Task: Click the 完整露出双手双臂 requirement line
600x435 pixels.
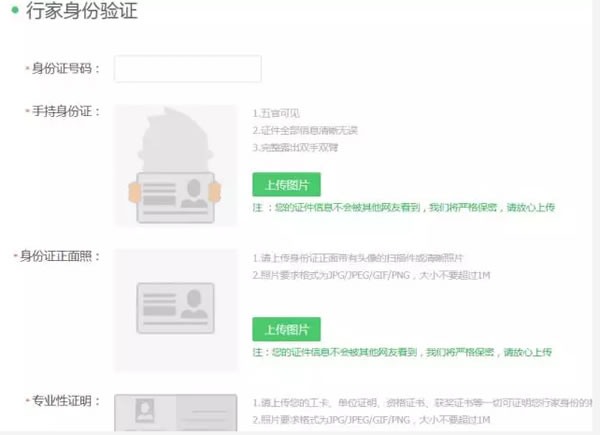Action: (x=296, y=148)
